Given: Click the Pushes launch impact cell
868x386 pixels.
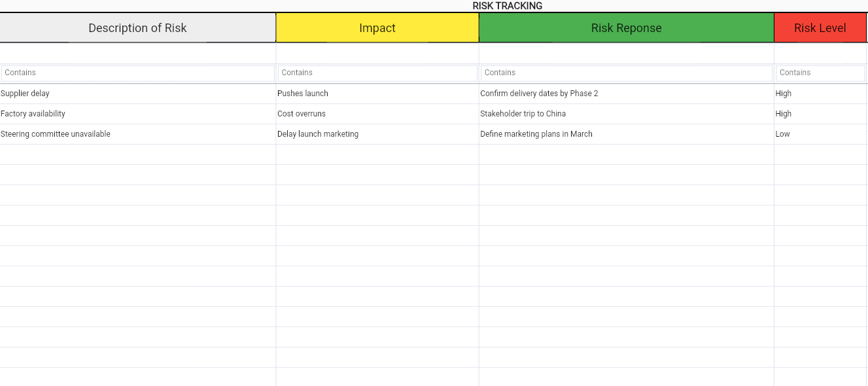Looking at the screenshot, I should (x=303, y=94).
